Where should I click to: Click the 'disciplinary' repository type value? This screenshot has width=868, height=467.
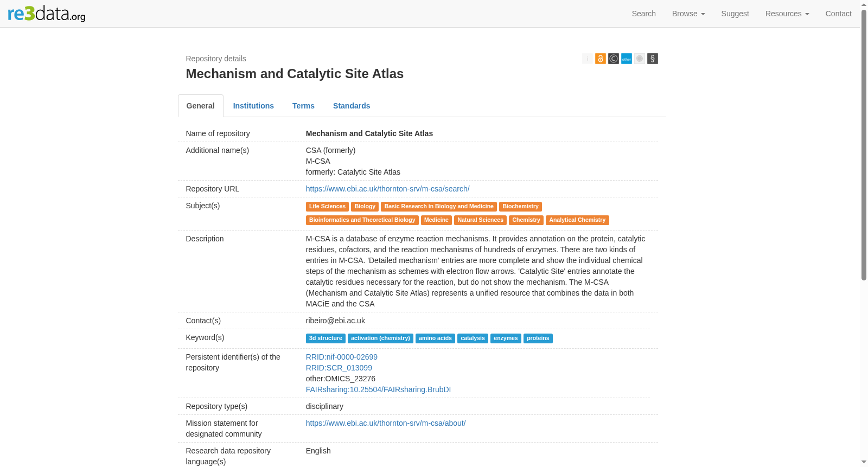(324, 406)
